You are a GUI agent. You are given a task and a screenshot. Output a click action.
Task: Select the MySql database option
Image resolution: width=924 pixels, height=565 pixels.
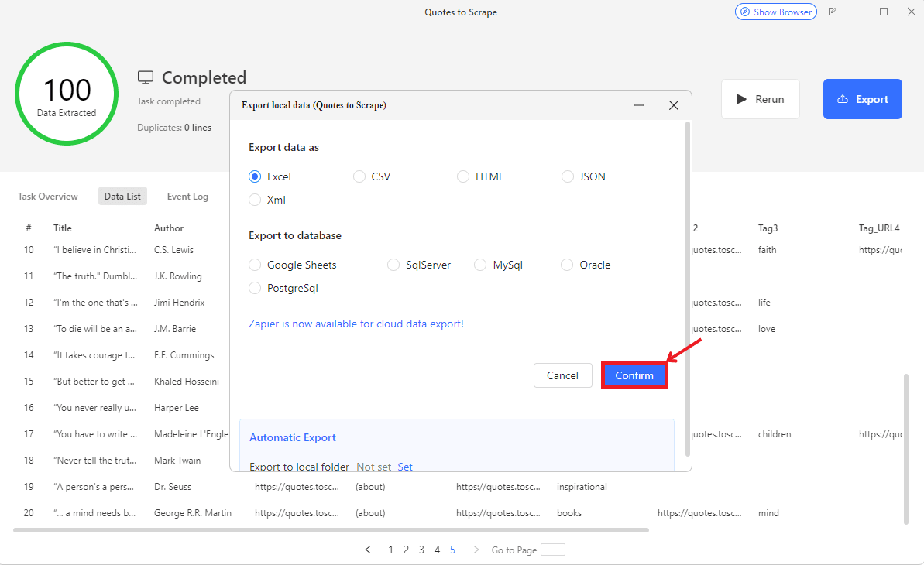pyautogui.click(x=481, y=265)
